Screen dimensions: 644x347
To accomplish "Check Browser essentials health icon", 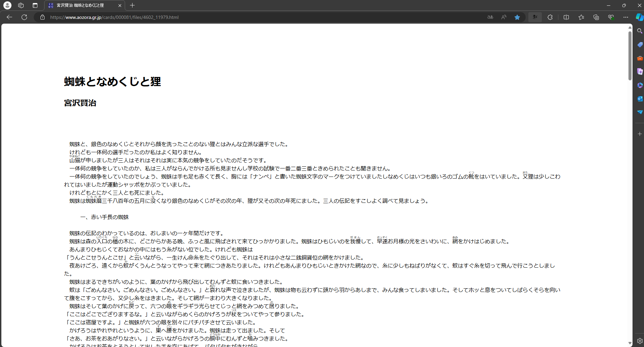I will [x=611, y=17].
